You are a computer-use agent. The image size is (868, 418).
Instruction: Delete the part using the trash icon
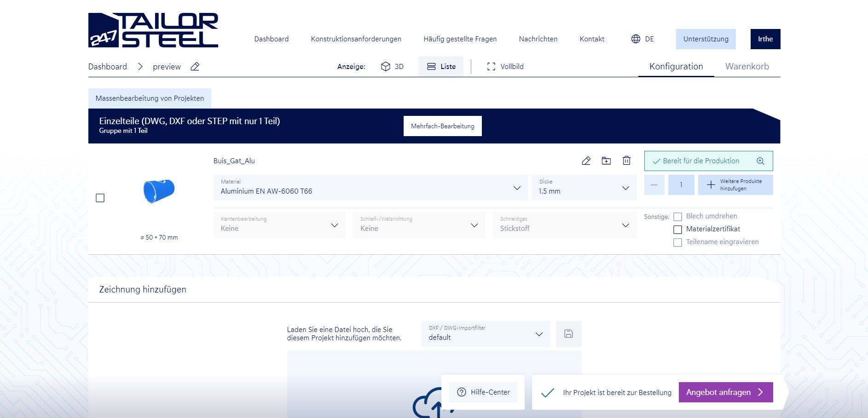626,161
